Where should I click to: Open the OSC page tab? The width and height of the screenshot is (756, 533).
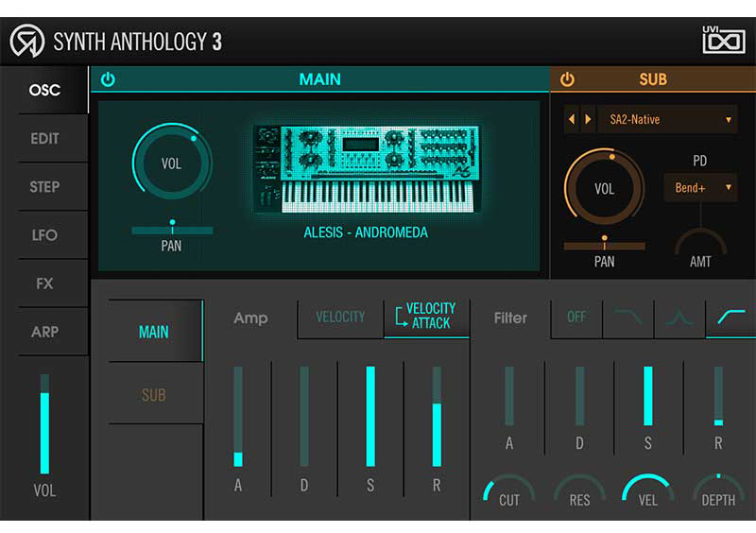pyautogui.click(x=44, y=90)
